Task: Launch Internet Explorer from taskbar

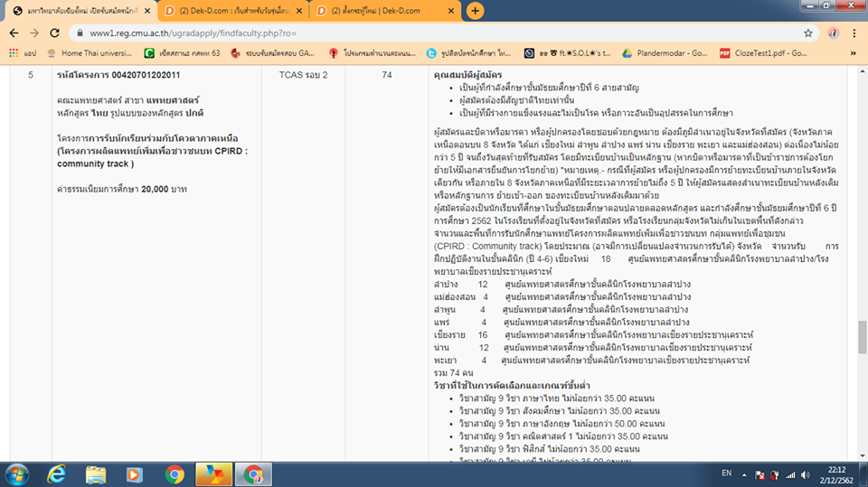Action: pyautogui.click(x=56, y=475)
